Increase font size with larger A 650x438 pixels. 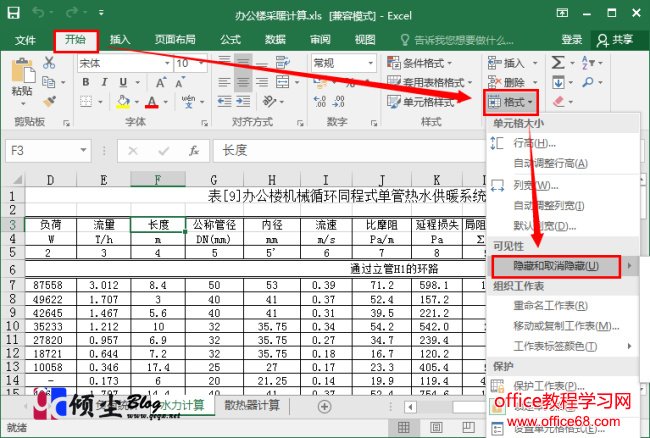[x=160, y=82]
